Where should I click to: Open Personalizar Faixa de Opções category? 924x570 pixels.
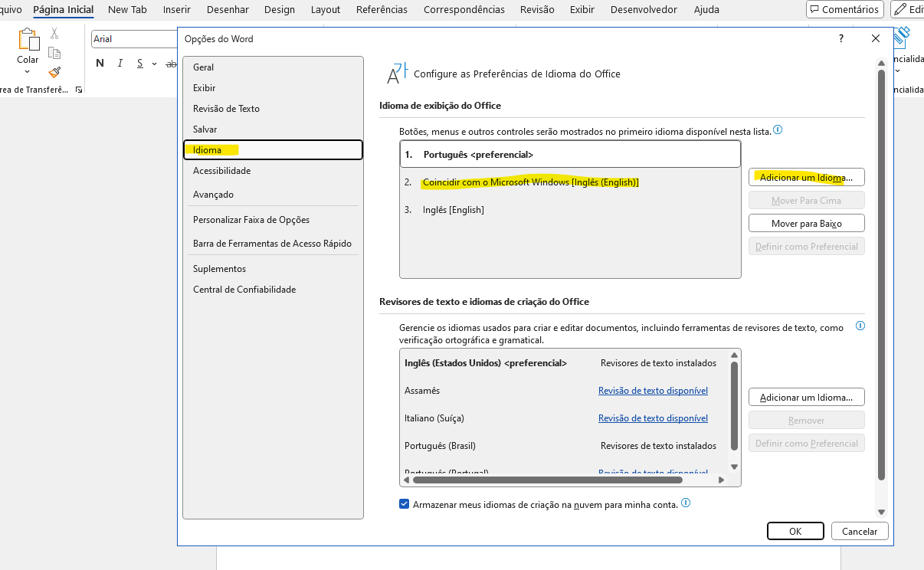point(273,220)
